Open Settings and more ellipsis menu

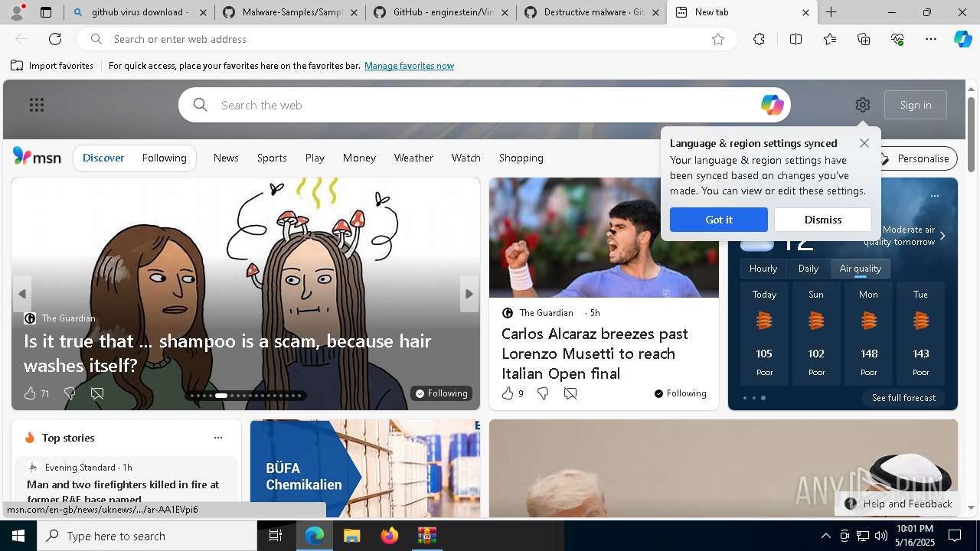[x=931, y=39]
